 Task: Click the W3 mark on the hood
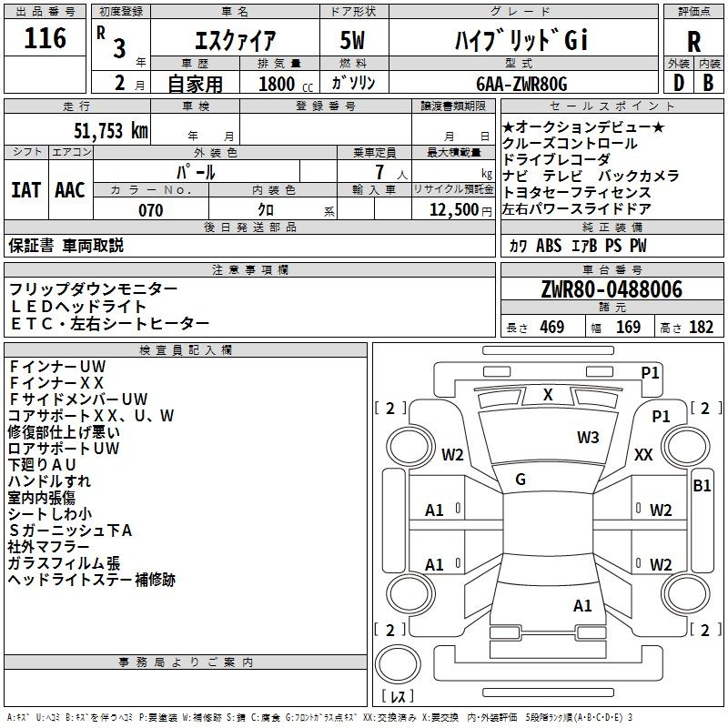(x=588, y=438)
